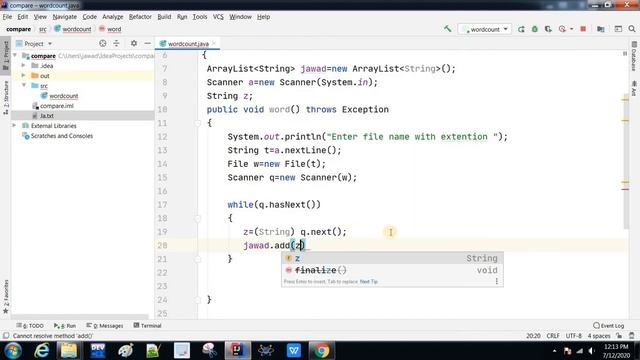Screen dimensions: 640x360
Task: Click the Build project hammer icon
Action: point(448,29)
